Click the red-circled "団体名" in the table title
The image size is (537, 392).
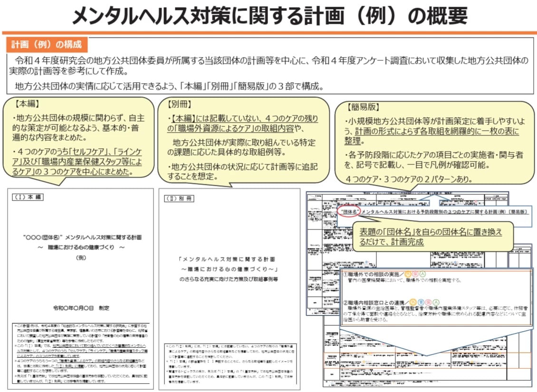click(349, 210)
